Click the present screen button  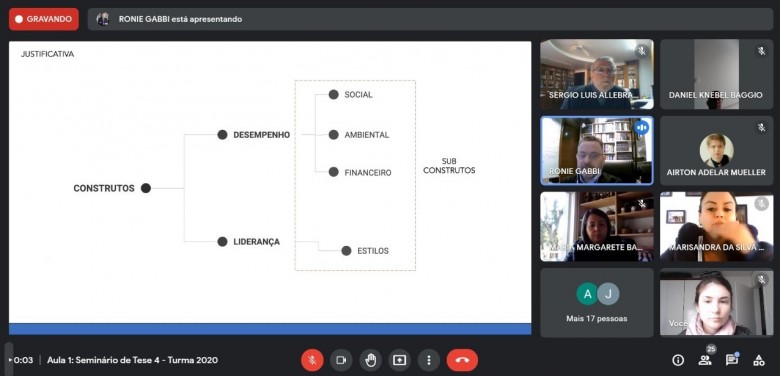pos(399,360)
